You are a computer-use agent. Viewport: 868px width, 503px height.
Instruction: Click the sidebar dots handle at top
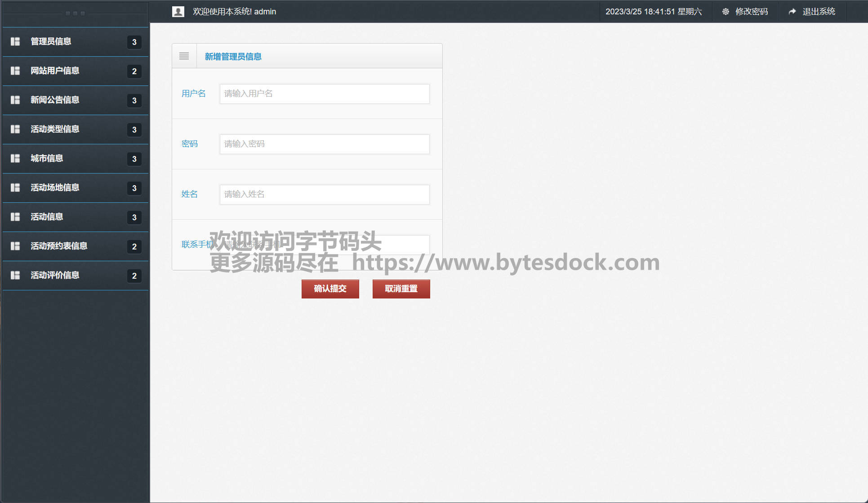point(75,13)
